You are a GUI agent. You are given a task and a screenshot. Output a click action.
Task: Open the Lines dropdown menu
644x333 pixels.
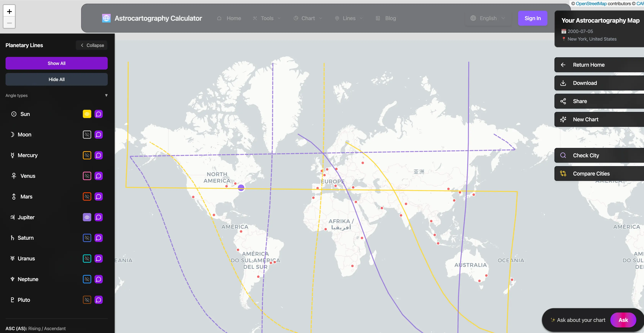[349, 18]
